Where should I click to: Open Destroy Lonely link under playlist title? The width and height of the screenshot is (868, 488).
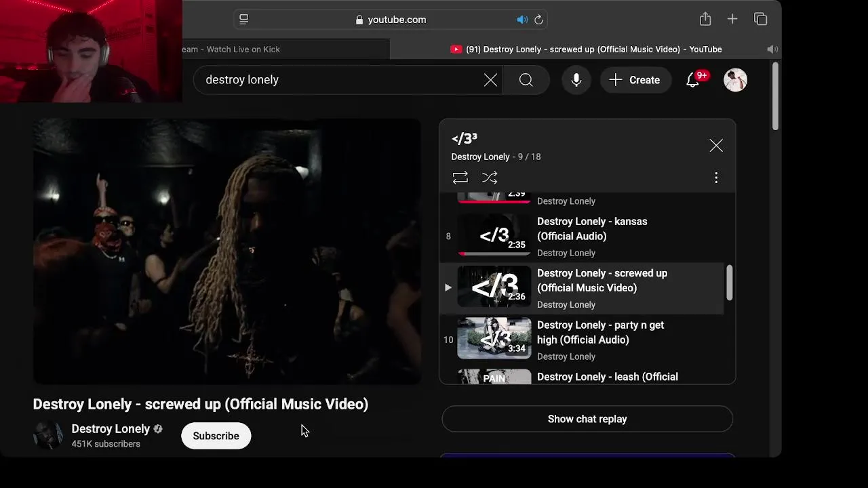pyautogui.click(x=480, y=157)
